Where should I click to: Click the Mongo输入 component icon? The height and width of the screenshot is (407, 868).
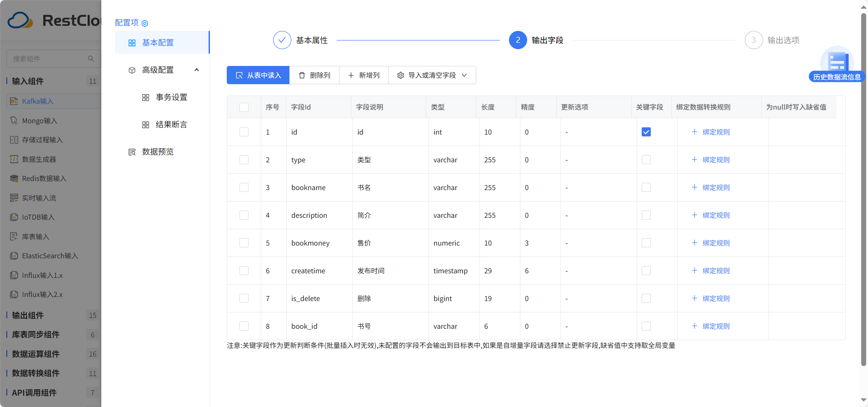point(14,121)
